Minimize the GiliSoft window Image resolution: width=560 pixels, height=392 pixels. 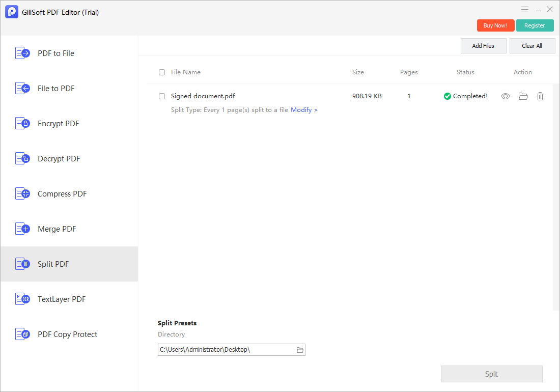pos(538,10)
